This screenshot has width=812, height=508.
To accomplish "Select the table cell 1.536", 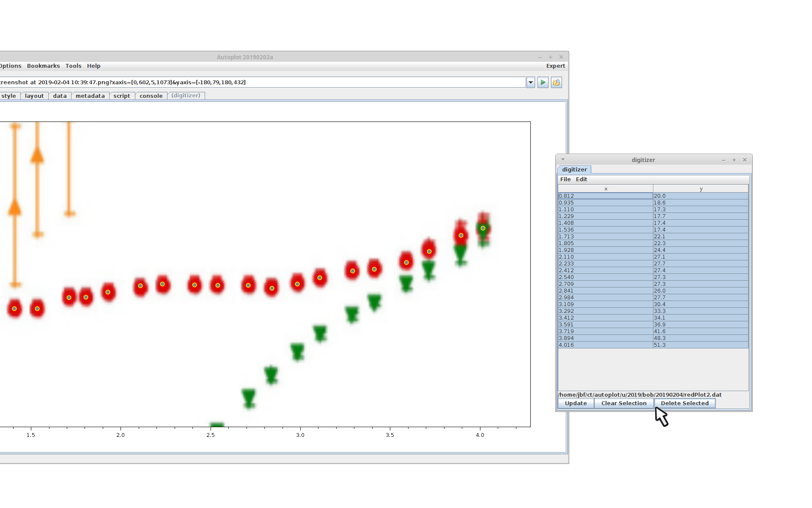I will point(606,230).
